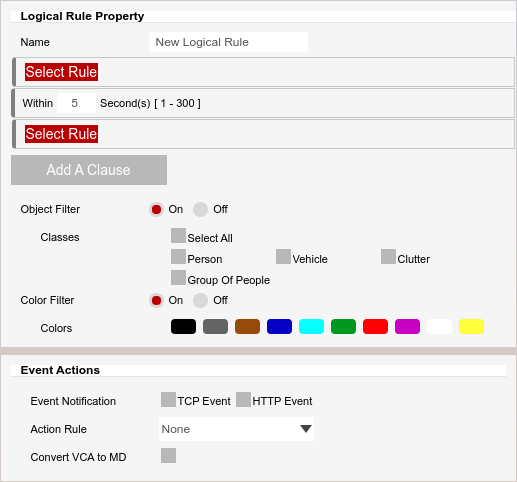Tick the Vehicle class checkbox
This screenshot has height=482, width=517.
click(283, 257)
